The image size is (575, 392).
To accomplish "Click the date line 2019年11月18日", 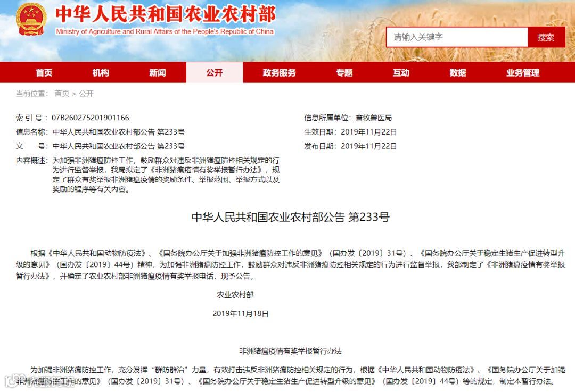I will tap(241, 314).
